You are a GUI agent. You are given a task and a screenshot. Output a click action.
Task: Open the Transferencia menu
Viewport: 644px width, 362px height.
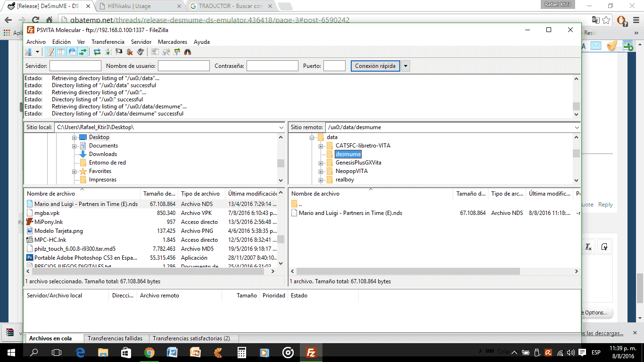point(108,42)
